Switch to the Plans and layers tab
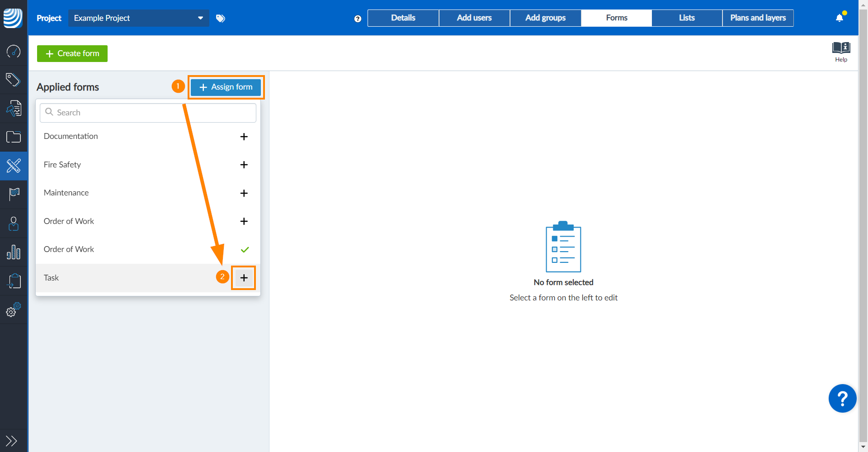This screenshot has height=452, width=868. 758,18
